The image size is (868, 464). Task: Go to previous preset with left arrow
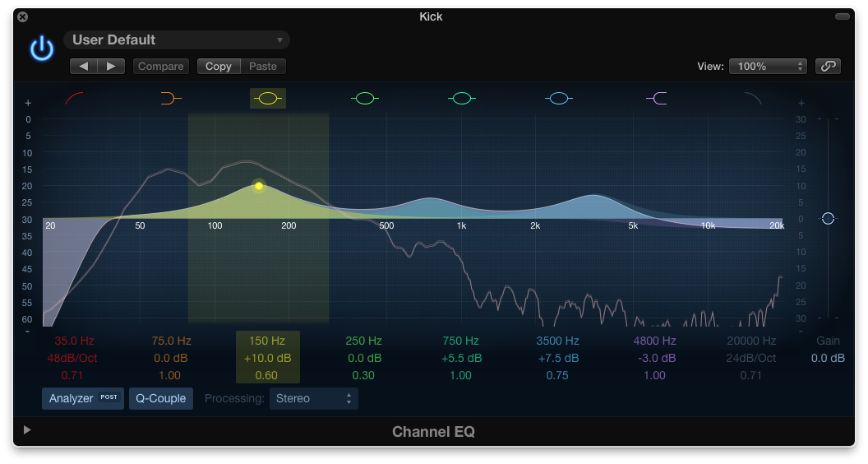pyautogui.click(x=84, y=67)
